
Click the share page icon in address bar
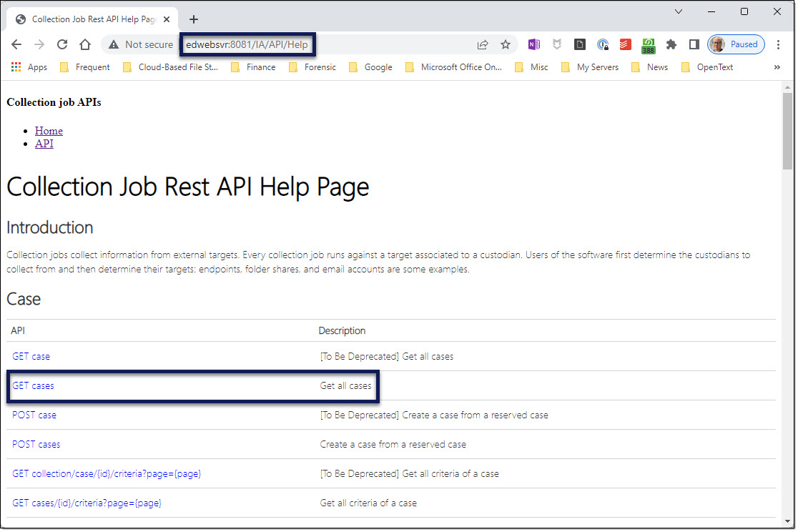click(x=483, y=45)
